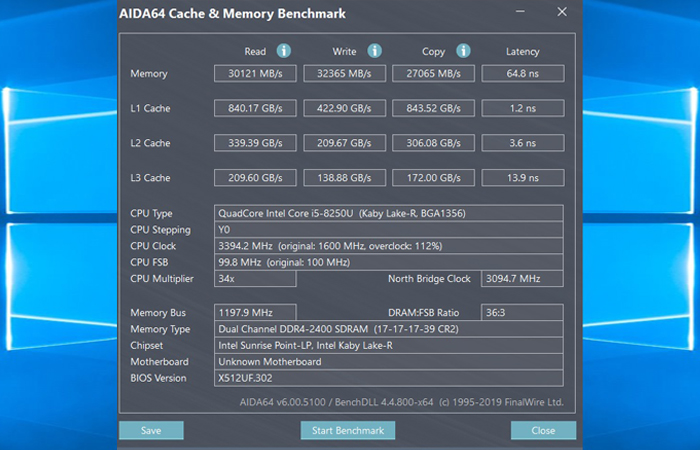Click the Start Benchmark button
The height and width of the screenshot is (450, 700).
348,430
